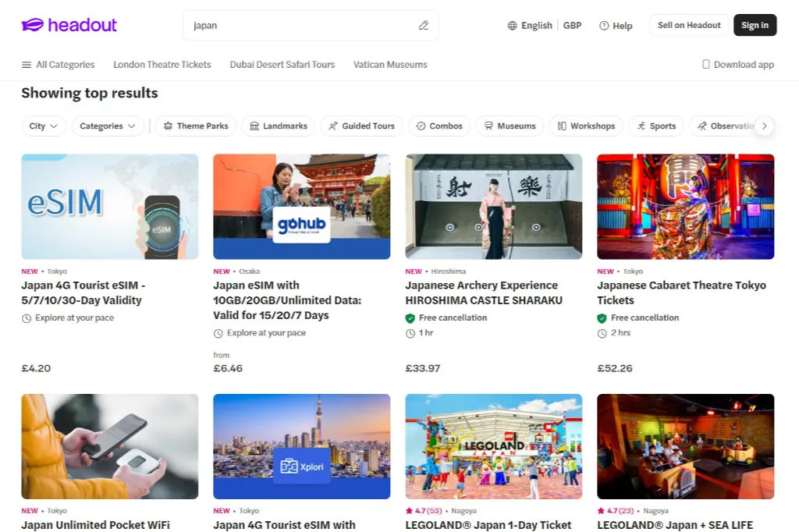Open the GBP currency selector
This screenshot has width=799, height=532.
point(572,26)
